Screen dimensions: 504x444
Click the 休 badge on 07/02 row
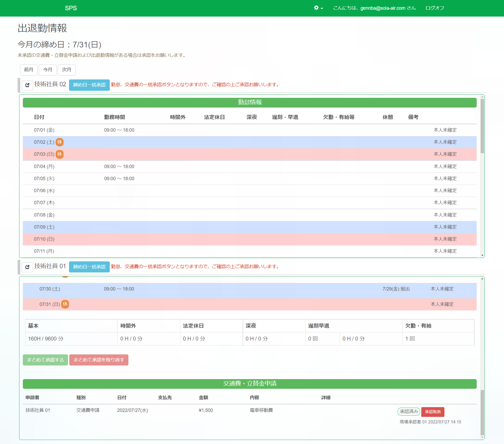pos(60,142)
